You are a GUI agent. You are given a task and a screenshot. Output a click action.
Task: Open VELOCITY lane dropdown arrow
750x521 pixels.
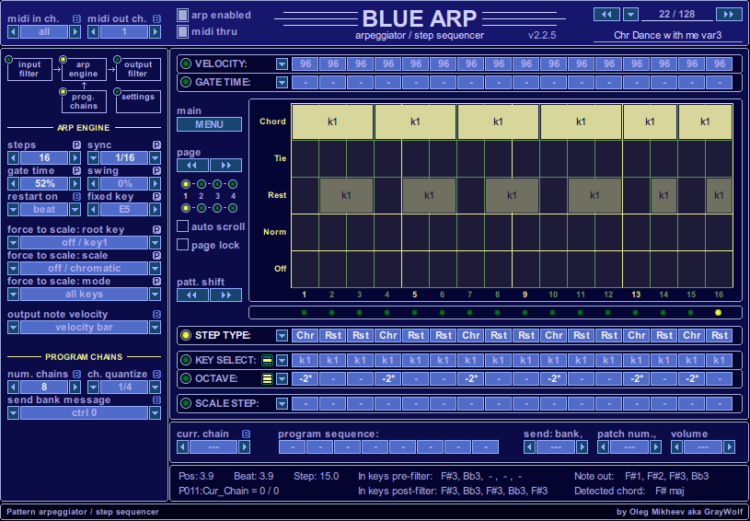tap(282, 64)
